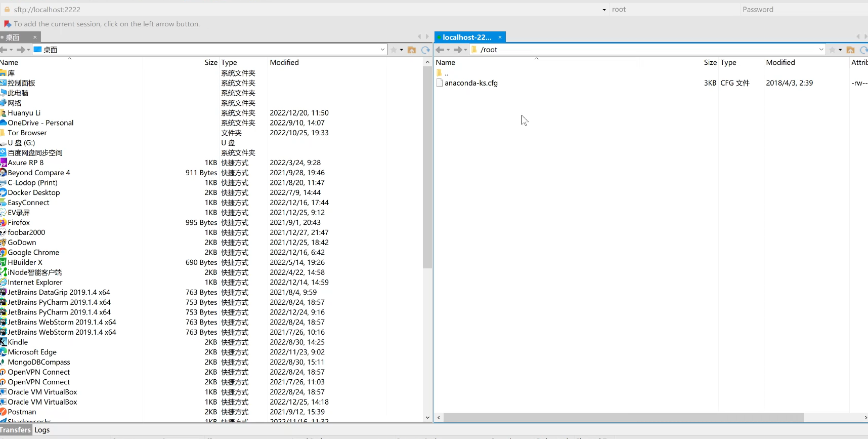Click the favorites star in the remote pane

point(832,50)
